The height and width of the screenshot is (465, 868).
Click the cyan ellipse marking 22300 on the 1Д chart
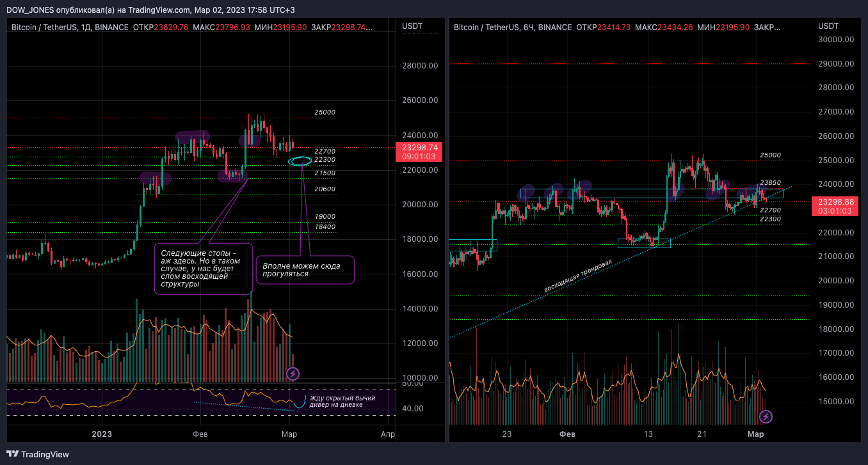300,161
